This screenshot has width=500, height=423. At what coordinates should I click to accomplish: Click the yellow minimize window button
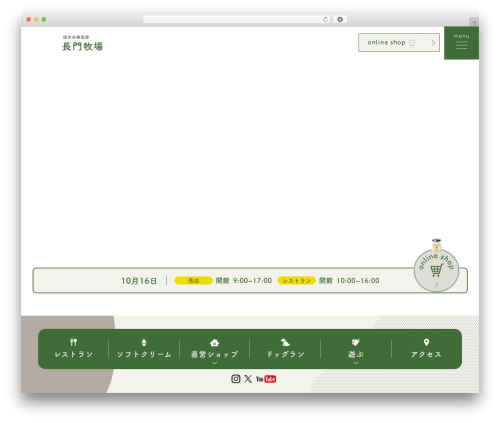pos(36,19)
